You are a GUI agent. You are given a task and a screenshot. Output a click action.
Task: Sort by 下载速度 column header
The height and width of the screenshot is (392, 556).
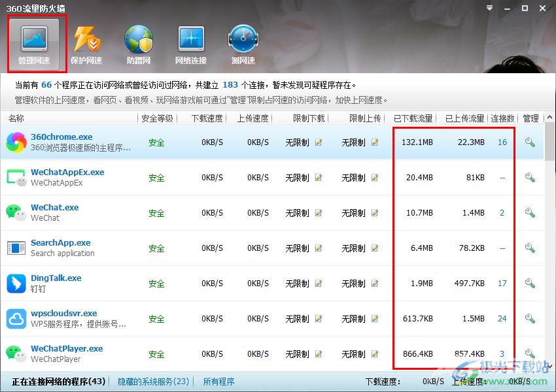coord(207,118)
